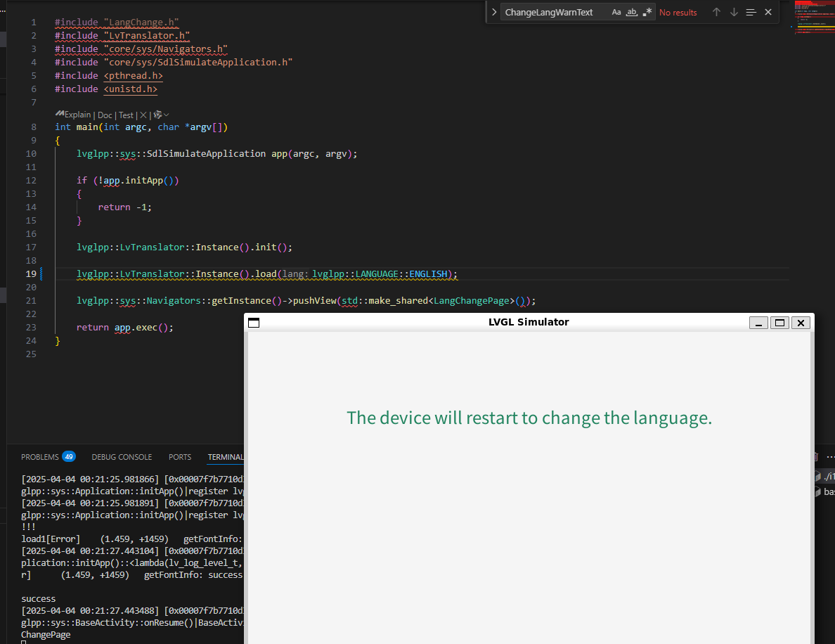Toggle Use Regular Expression in find widget
This screenshot has width=835, height=644.
tap(647, 12)
